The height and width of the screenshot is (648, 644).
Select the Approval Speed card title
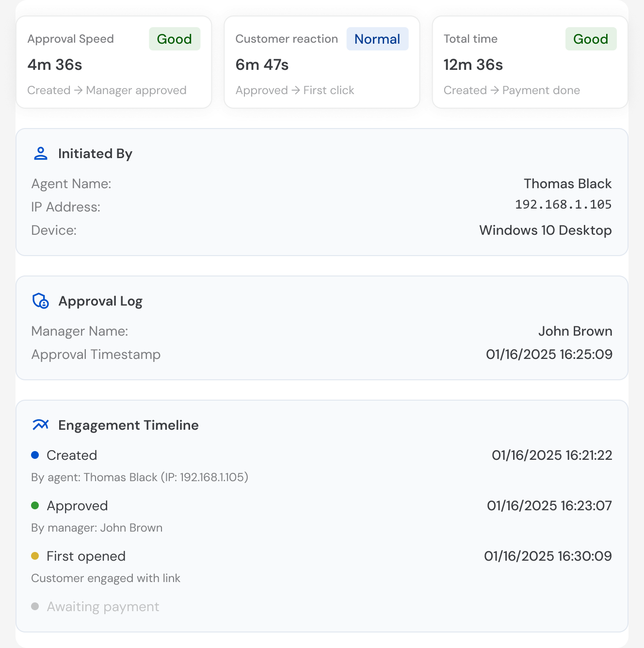click(71, 39)
